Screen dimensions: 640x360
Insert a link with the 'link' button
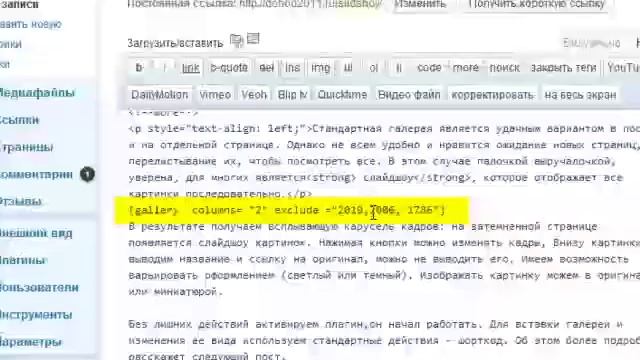coord(191,68)
